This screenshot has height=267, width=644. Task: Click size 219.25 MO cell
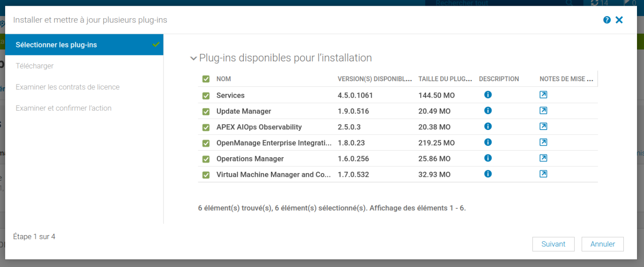click(x=436, y=143)
